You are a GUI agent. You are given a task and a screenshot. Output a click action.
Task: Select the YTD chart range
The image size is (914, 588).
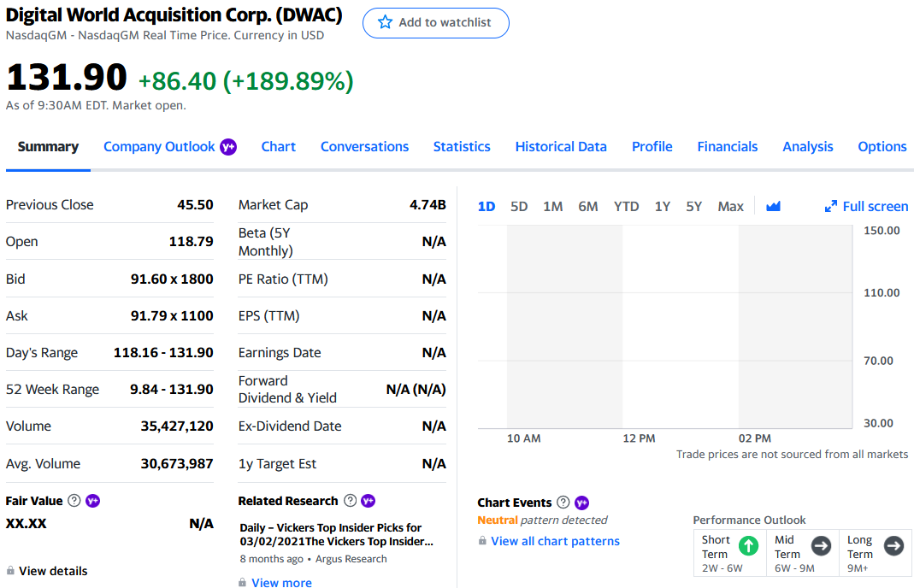click(626, 206)
